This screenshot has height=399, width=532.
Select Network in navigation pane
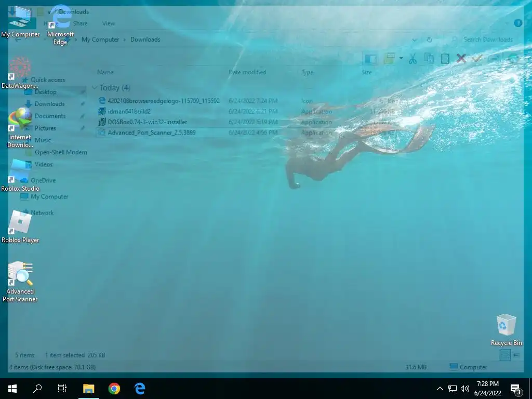[42, 212]
